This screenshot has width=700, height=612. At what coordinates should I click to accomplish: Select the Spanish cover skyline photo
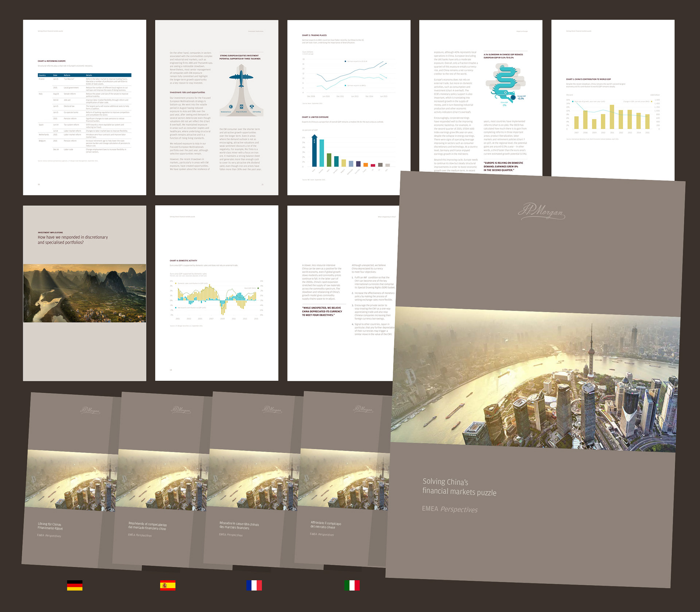coord(162,480)
